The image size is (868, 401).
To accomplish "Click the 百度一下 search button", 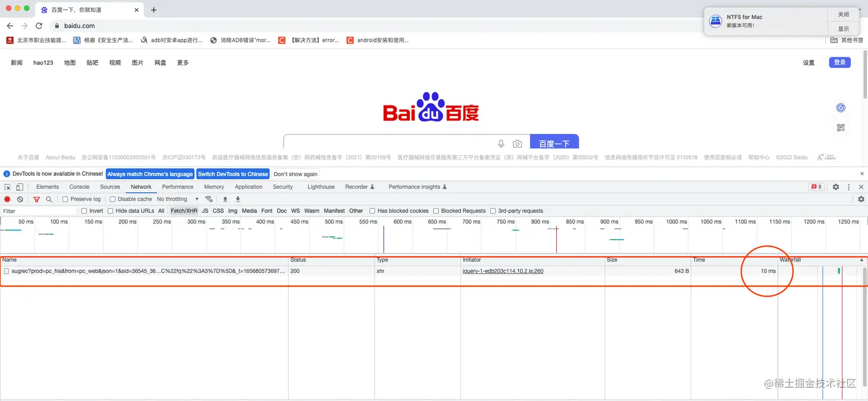I will pos(554,142).
